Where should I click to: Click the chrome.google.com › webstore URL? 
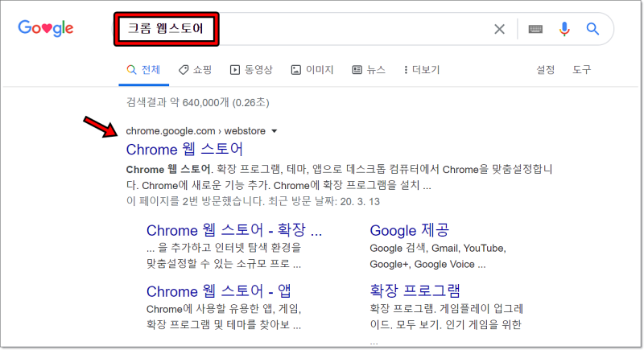point(196,131)
